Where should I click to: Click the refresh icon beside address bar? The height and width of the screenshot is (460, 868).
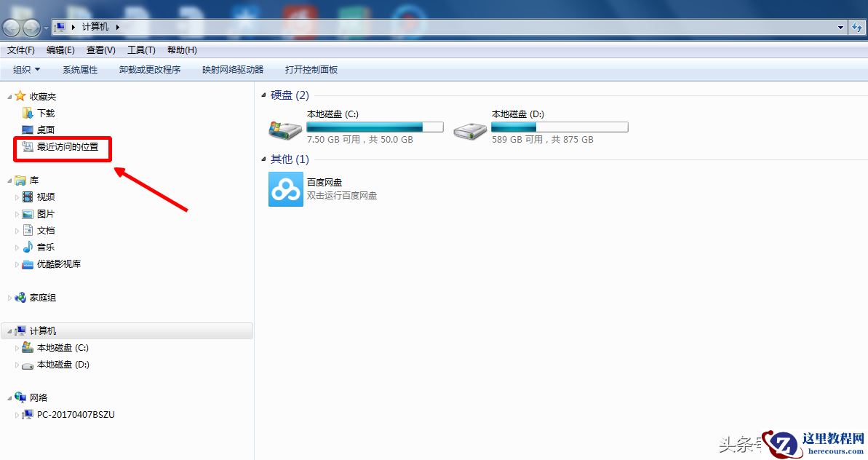858,27
